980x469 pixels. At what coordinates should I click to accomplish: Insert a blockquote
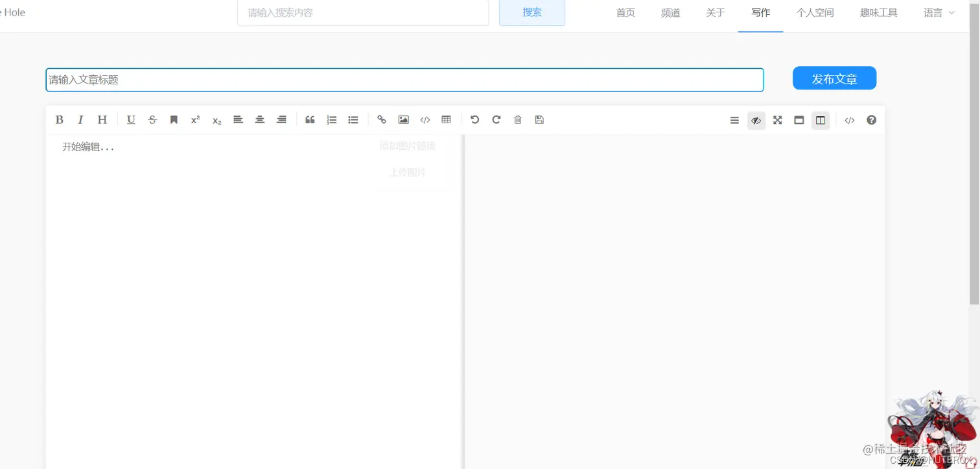[x=310, y=119]
